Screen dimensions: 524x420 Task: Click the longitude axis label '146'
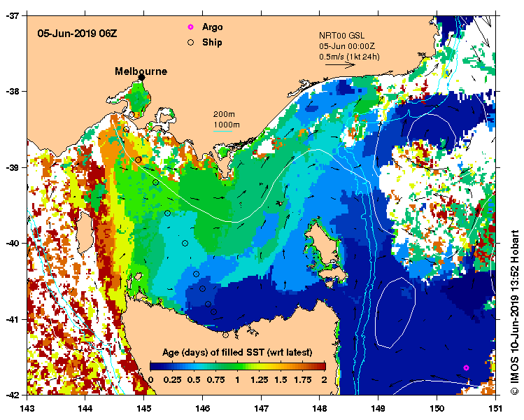click(x=202, y=409)
